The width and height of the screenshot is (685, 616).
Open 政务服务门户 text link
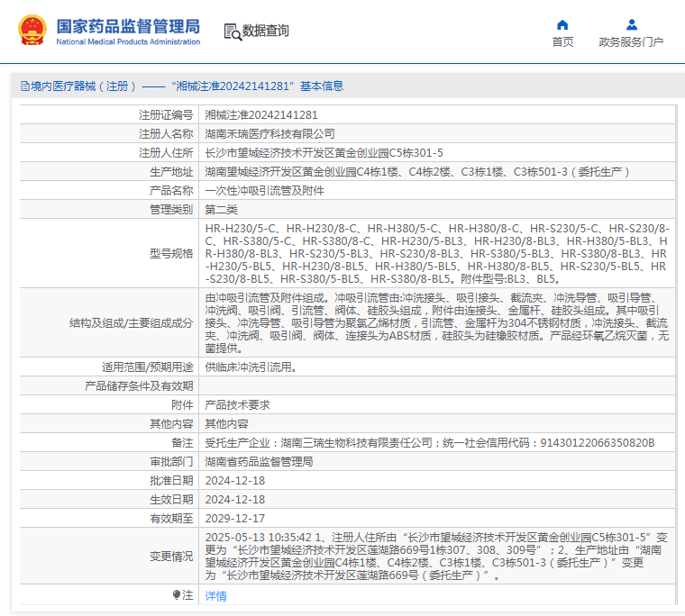[x=631, y=42]
